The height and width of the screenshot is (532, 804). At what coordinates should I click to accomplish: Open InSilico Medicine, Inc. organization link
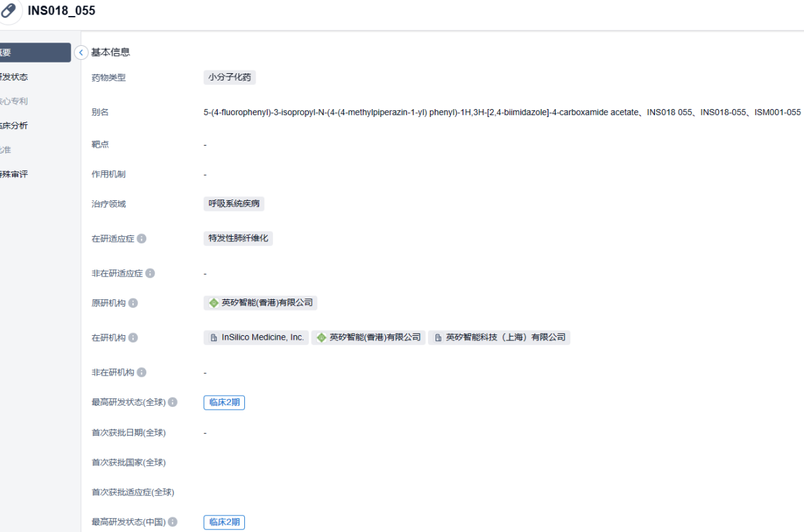256,337
